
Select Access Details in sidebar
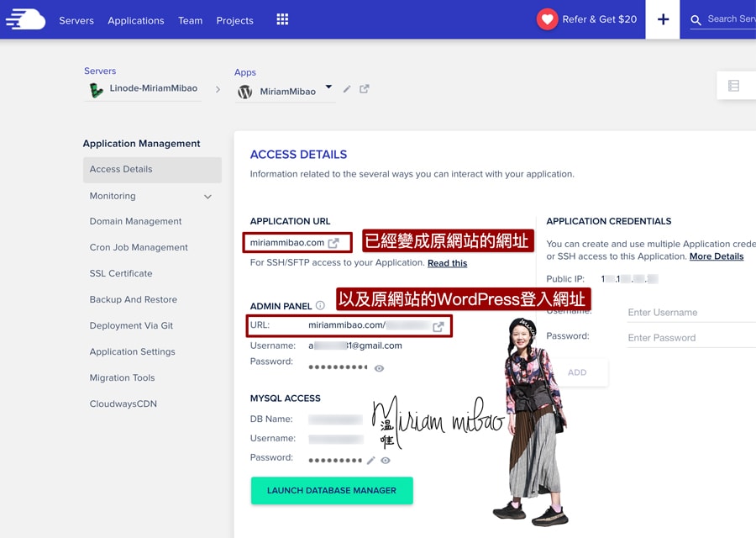pos(152,169)
